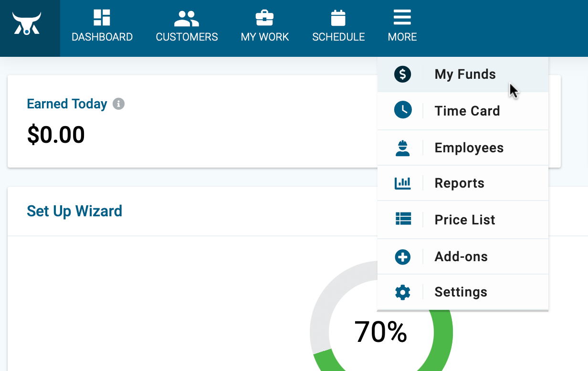The width and height of the screenshot is (588, 371).
Task: Open Time Card from the dropdown
Action: (463, 111)
